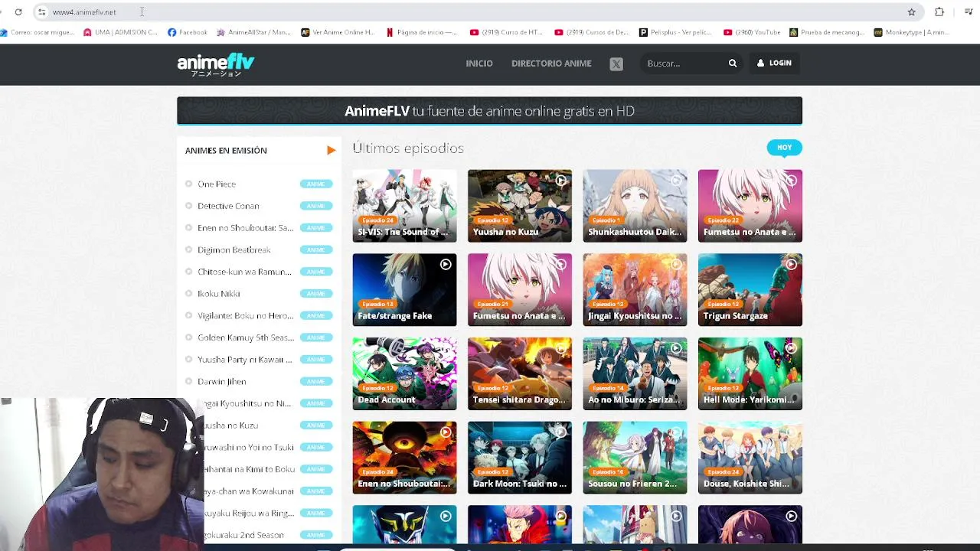
Task: Click the address bar URL www4.animeflv.net
Action: tap(84, 12)
